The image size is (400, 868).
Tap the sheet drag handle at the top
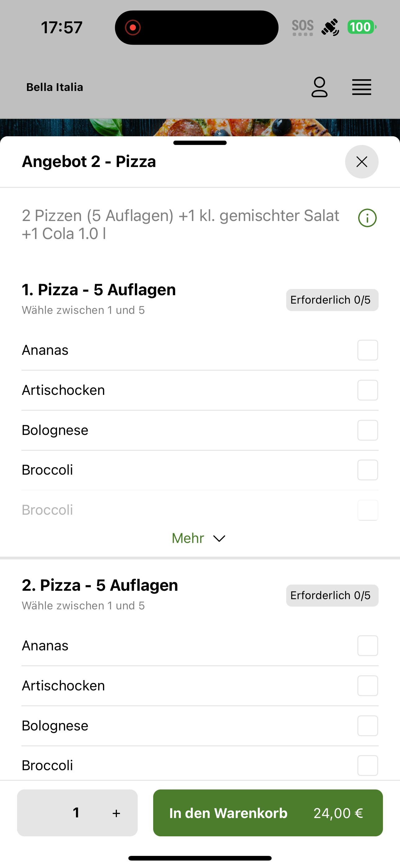pos(200,142)
